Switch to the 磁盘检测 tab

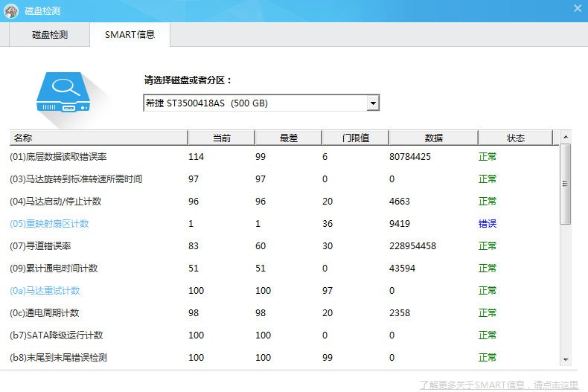(x=50, y=35)
